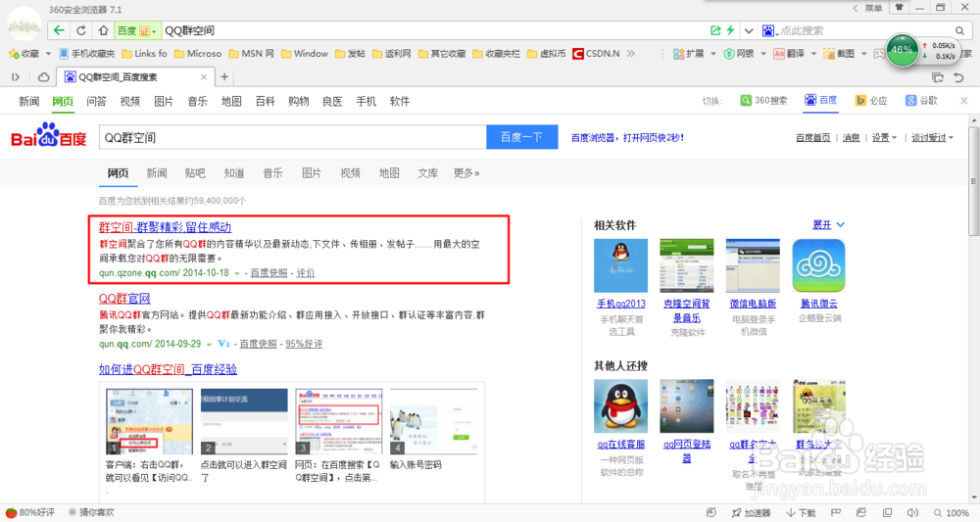Select the 贴吧 tab under search box

pos(195,173)
